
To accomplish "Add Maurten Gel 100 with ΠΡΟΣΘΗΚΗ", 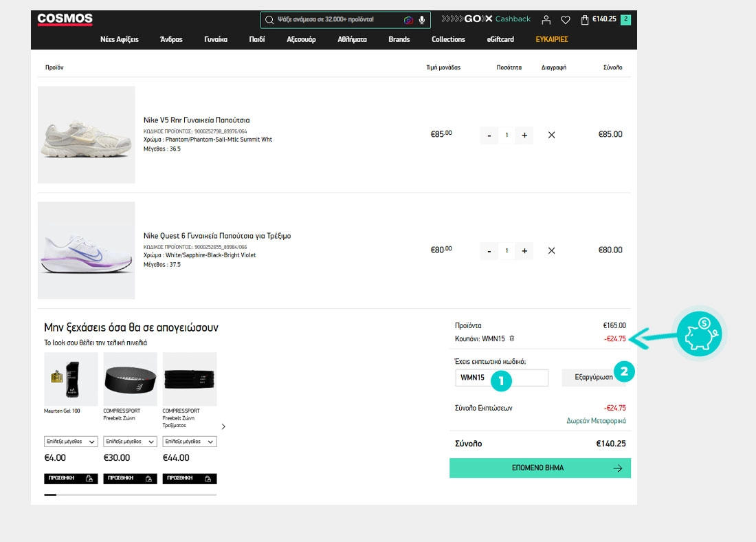I will [x=71, y=479].
